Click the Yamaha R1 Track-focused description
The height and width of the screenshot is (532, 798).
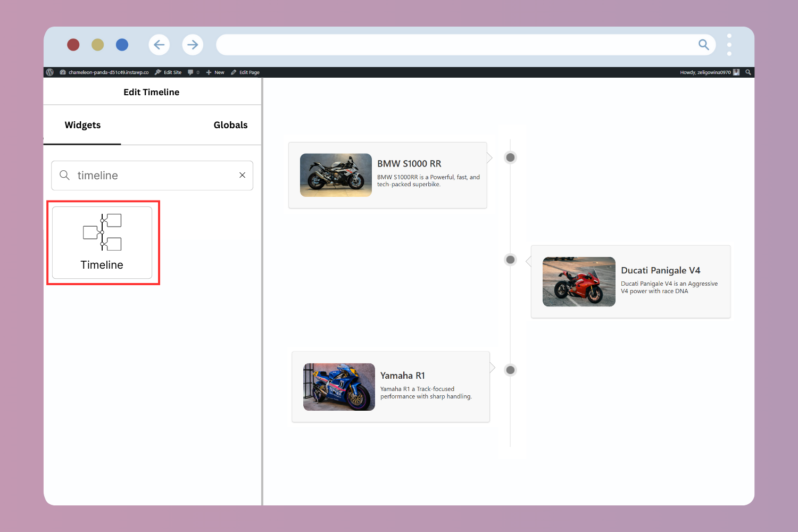[x=426, y=393]
